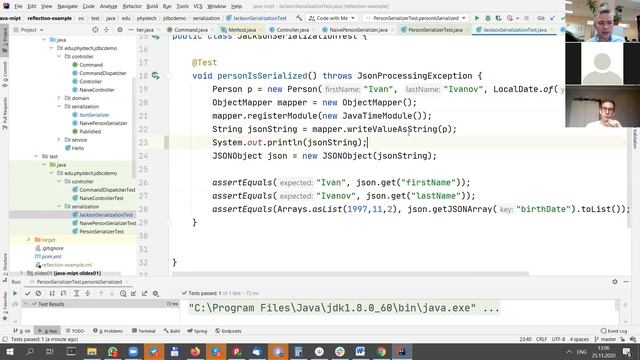Click the sort alphabetically icon in Run panel
The height and width of the screenshot is (360, 640).
(52, 293)
